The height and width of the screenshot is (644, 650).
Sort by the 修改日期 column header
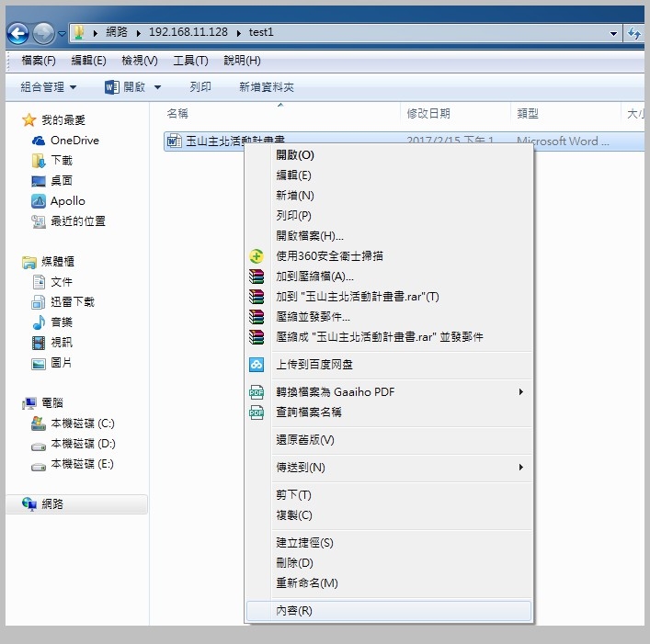(x=428, y=114)
